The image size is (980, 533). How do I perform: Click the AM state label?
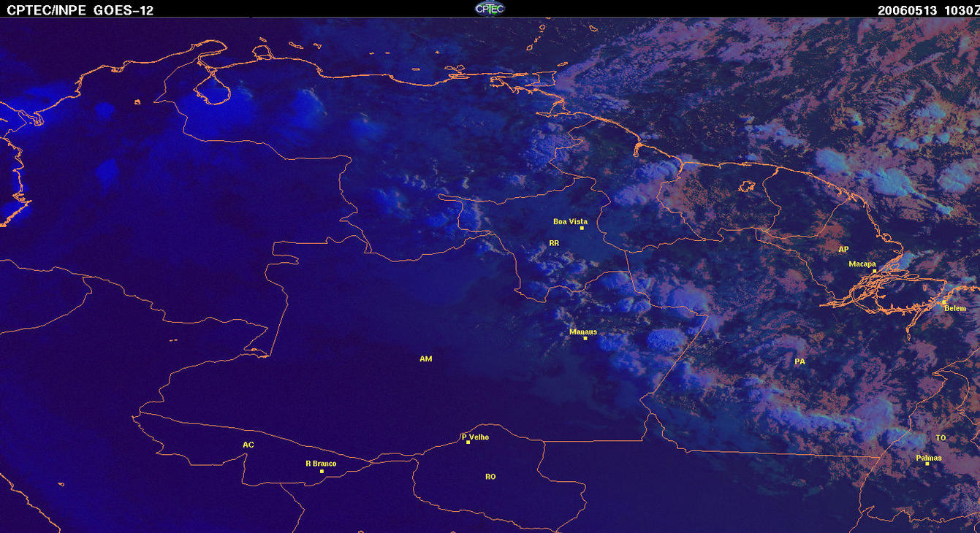point(426,359)
